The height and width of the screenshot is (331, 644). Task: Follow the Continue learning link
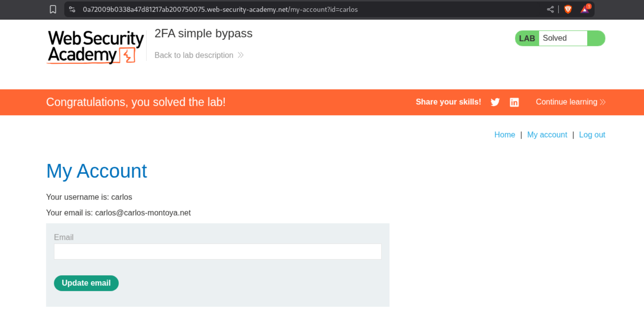566,102
